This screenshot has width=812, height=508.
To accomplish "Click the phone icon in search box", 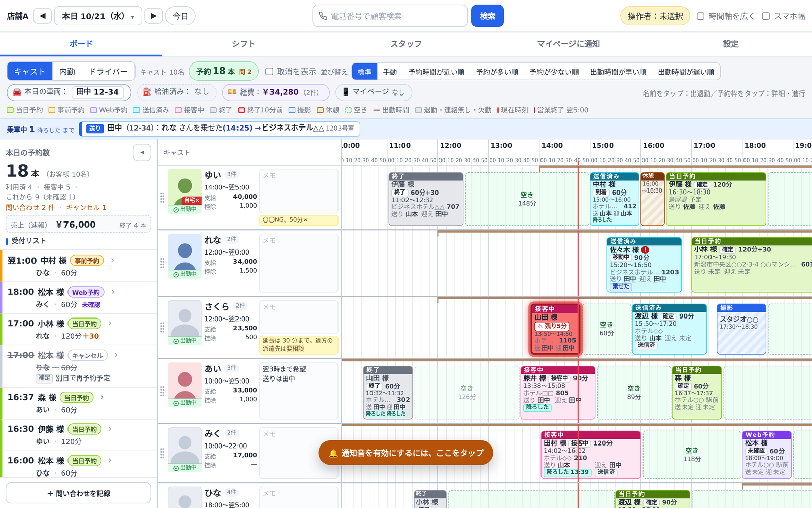I will click(323, 16).
